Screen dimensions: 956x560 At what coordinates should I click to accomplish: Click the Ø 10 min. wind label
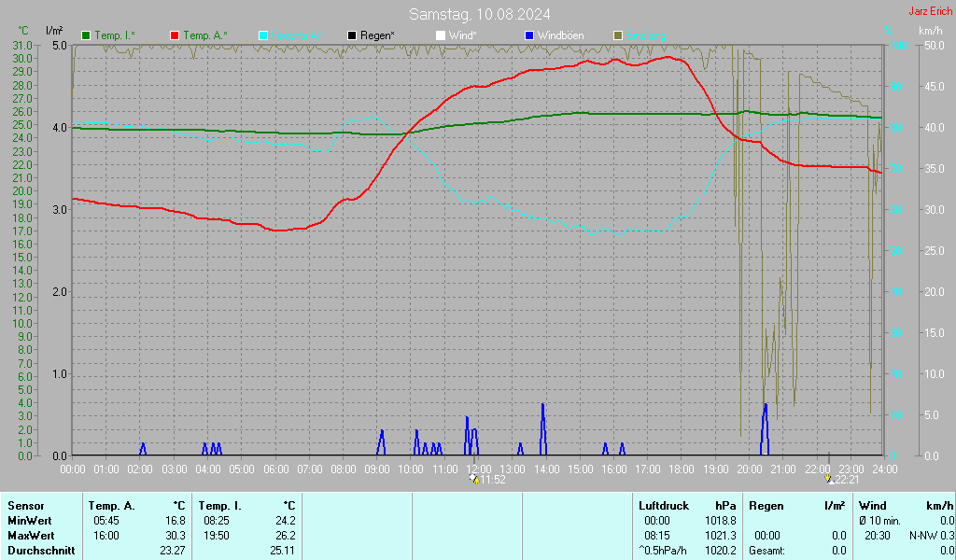(879, 521)
